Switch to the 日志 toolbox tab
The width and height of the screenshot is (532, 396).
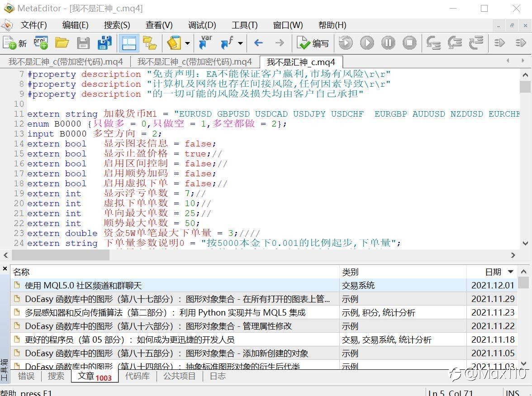[x=218, y=376]
